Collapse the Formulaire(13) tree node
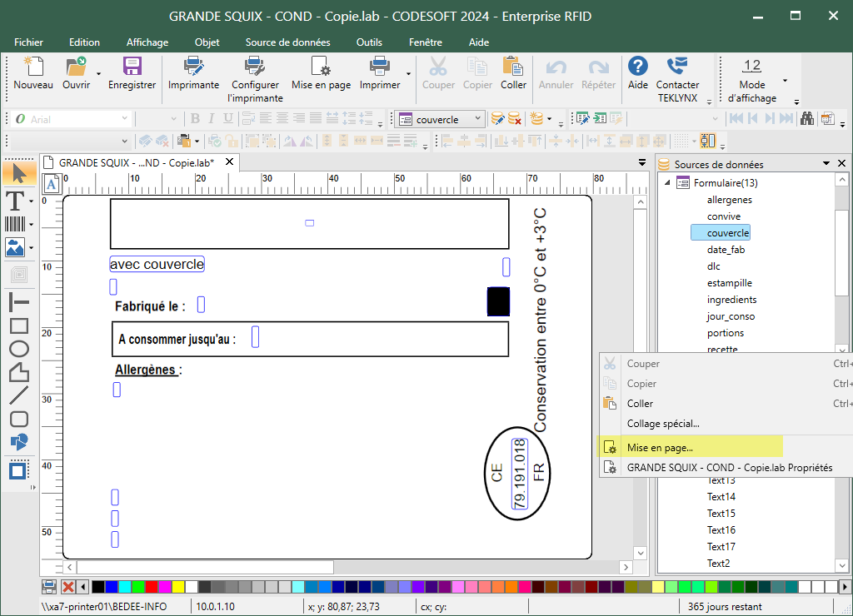This screenshot has width=853, height=616. coord(666,182)
